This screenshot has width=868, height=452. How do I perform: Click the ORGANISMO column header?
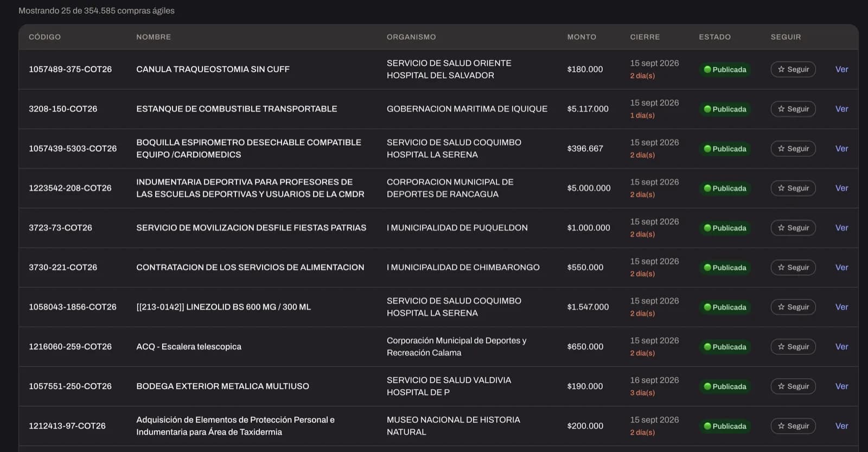[x=411, y=37]
